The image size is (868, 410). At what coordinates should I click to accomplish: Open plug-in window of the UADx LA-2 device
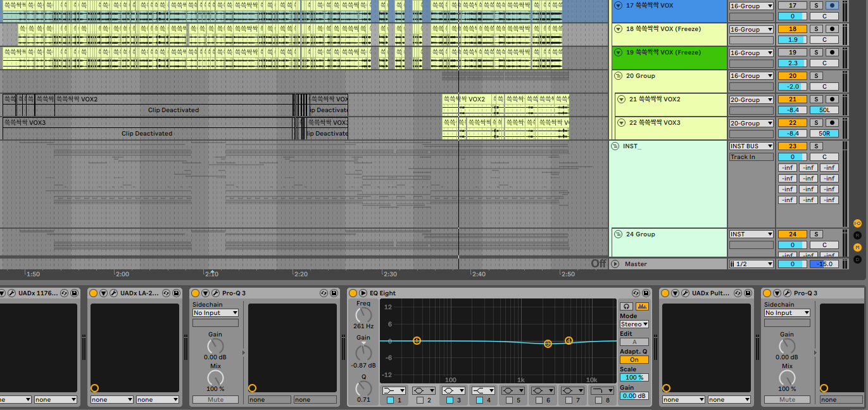(114, 293)
